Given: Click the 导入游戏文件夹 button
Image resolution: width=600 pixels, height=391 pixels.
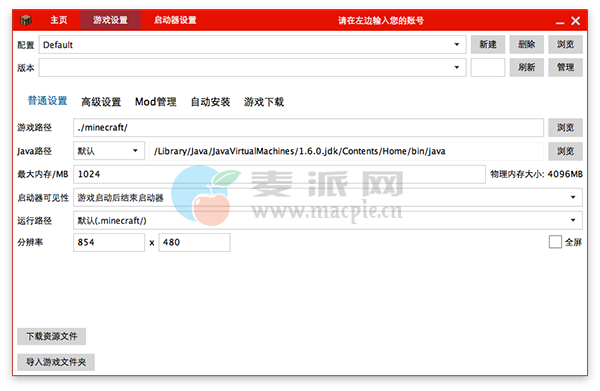Looking at the screenshot, I should coord(56,362).
